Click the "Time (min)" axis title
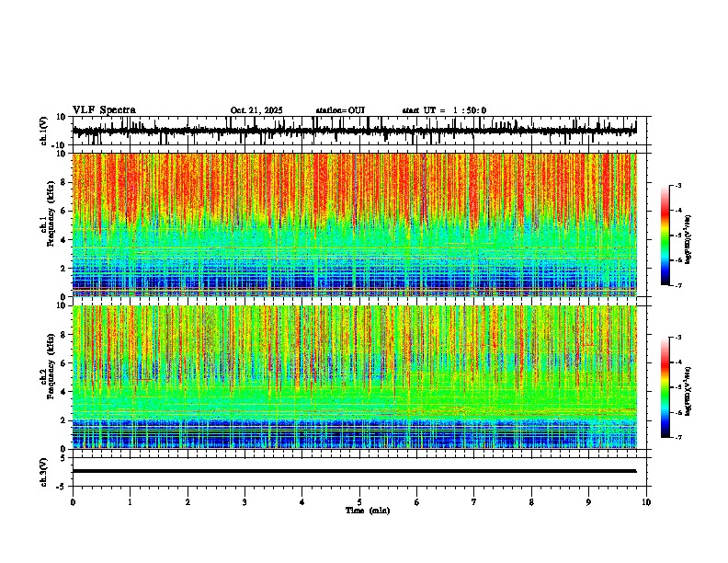This screenshot has width=728, height=563. [x=368, y=511]
